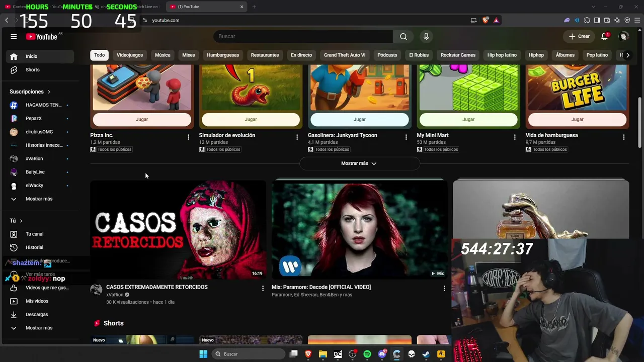The width and height of the screenshot is (644, 362).
Task: Click the Brave browser taskbar icon
Action: click(308, 354)
